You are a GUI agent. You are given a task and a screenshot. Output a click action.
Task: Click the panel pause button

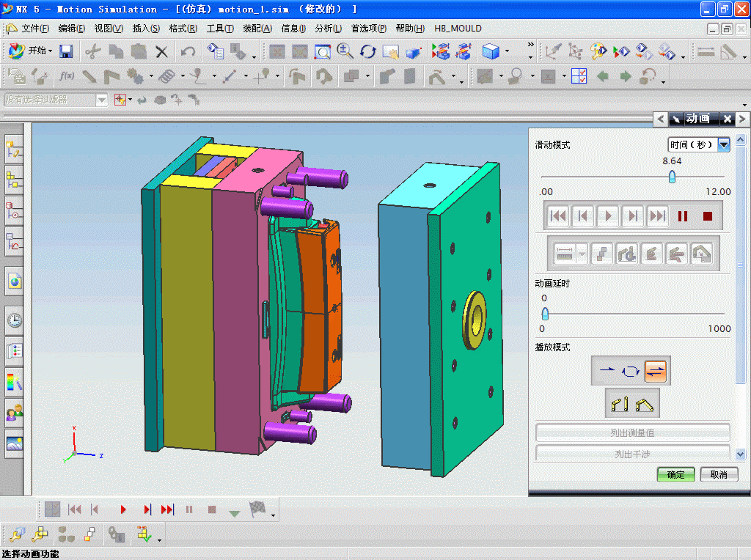(x=683, y=215)
